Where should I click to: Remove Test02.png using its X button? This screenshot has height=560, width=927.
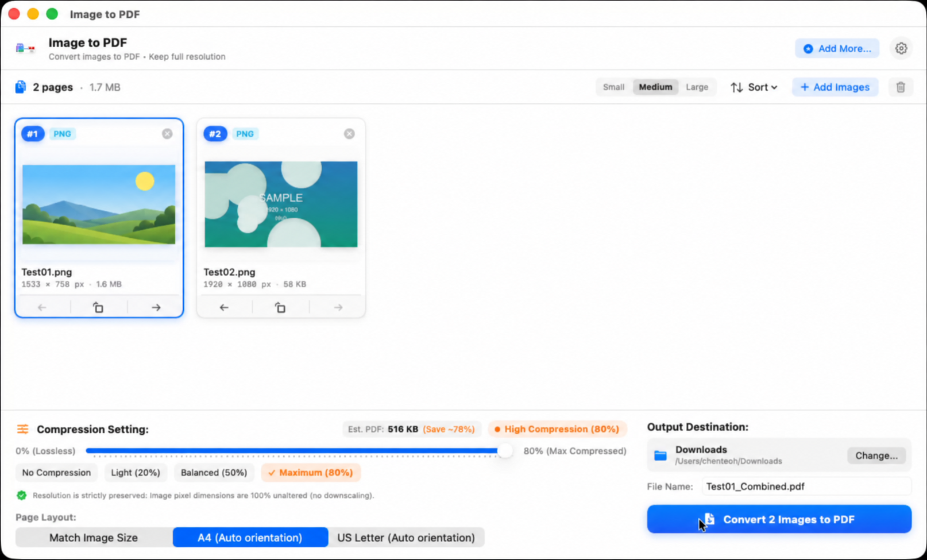coord(349,134)
